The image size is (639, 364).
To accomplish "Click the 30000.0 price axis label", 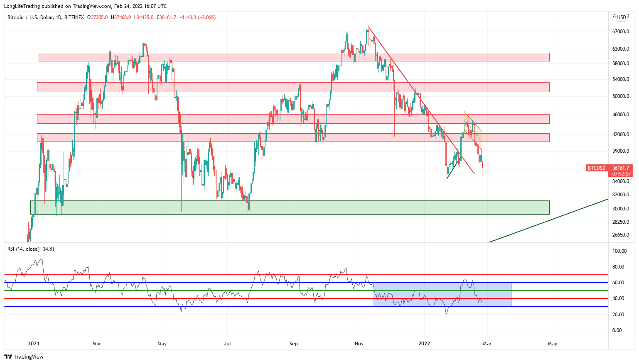I will pyautogui.click(x=621, y=209).
